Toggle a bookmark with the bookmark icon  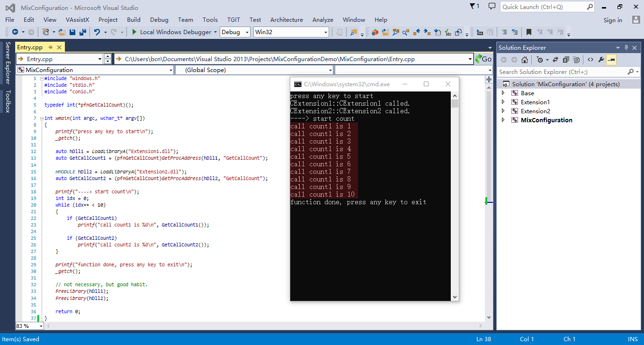pos(529,32)
